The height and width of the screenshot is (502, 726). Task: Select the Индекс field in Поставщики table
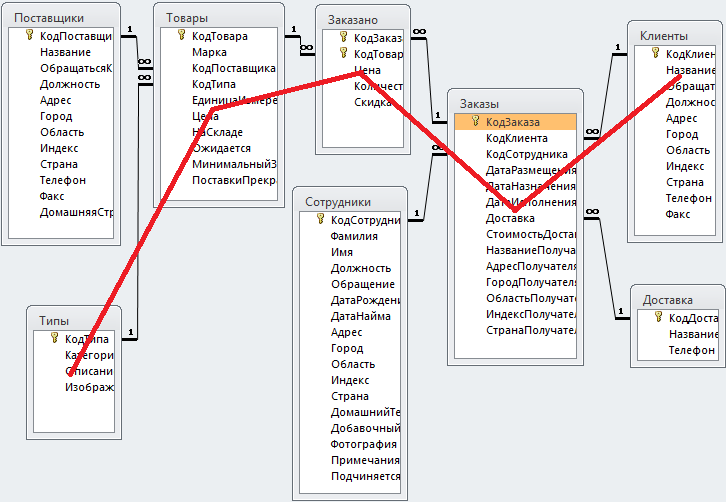[61, 148]
